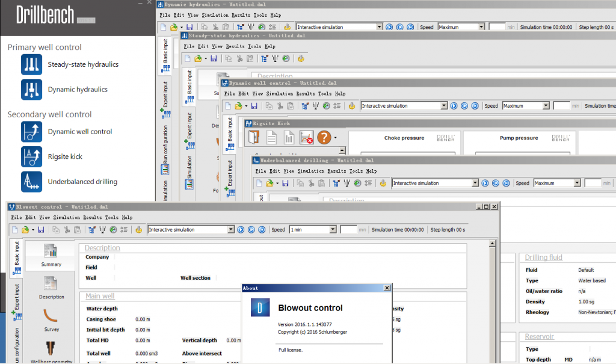
Task: Close the About Blowout control dialog
Action: click(x=387, y=288)
